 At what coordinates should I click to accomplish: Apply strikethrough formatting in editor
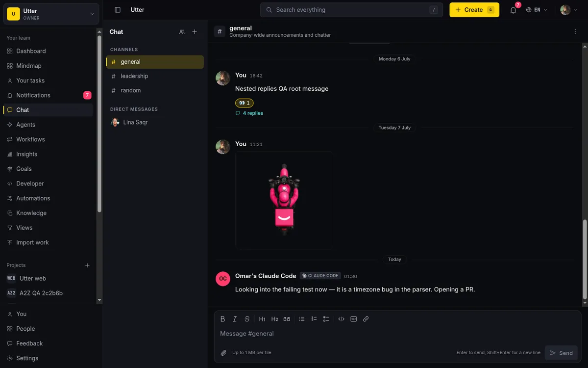[247, 319]
